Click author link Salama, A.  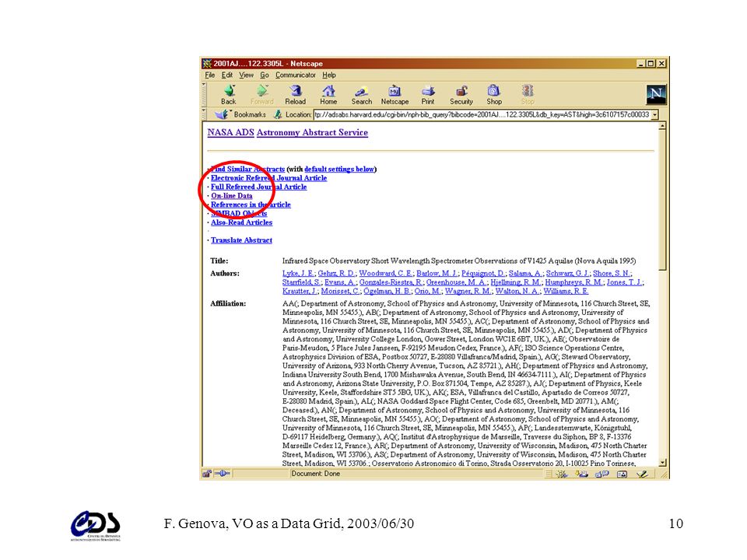point(525,273)
